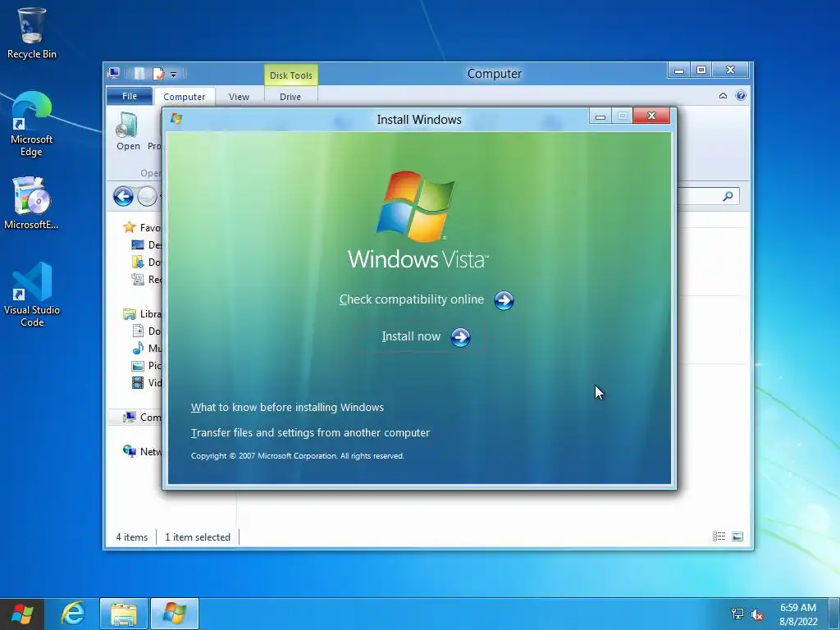Screen dimensions: 840x630
Task: Click the network tray icon
Action: click(x=737, y=614)
